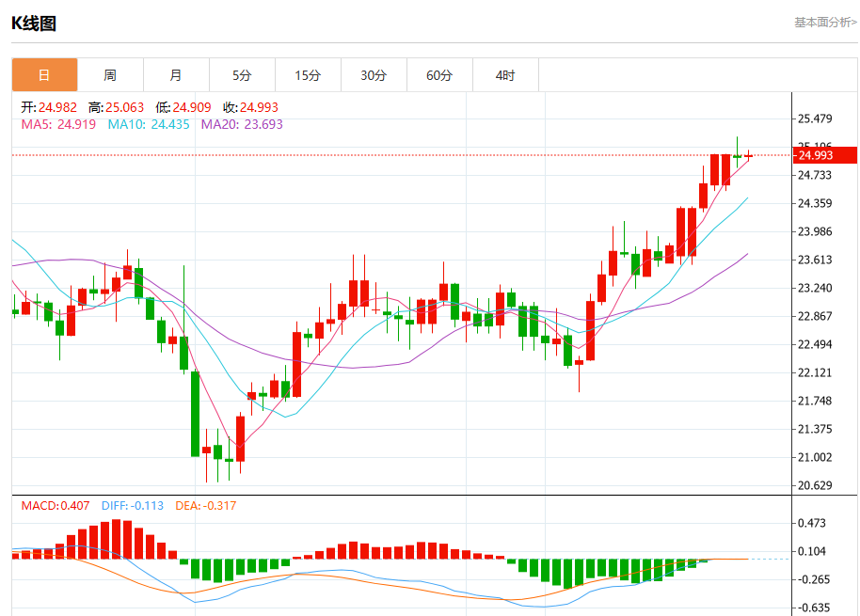Click the 0.104 MACD axis label
Viewport: 860px width, 616px height.
pos(812,551)
